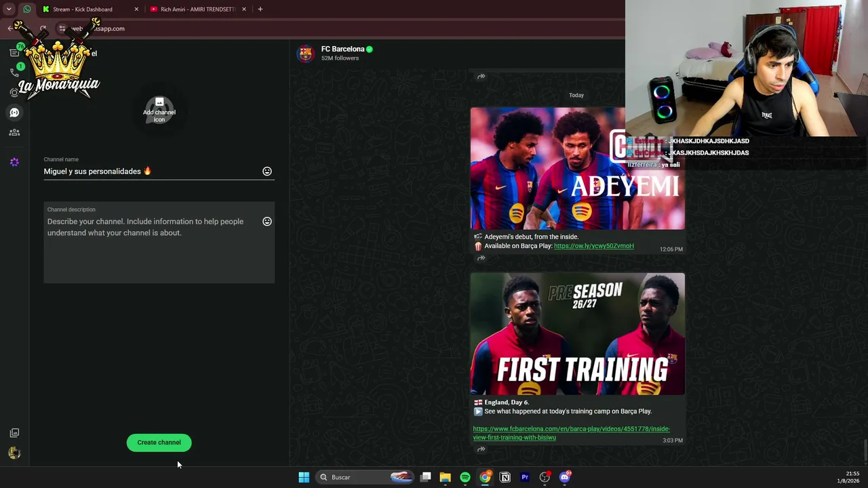Click the Buscar taskbar search box
The image size is (868, 488).
click(x=366, y=477)
